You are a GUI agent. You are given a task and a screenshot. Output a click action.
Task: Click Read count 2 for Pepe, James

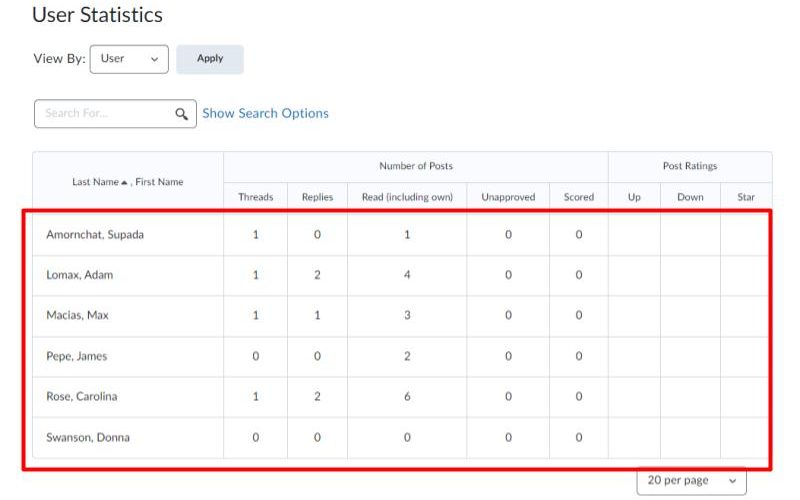tap(407, 356)
